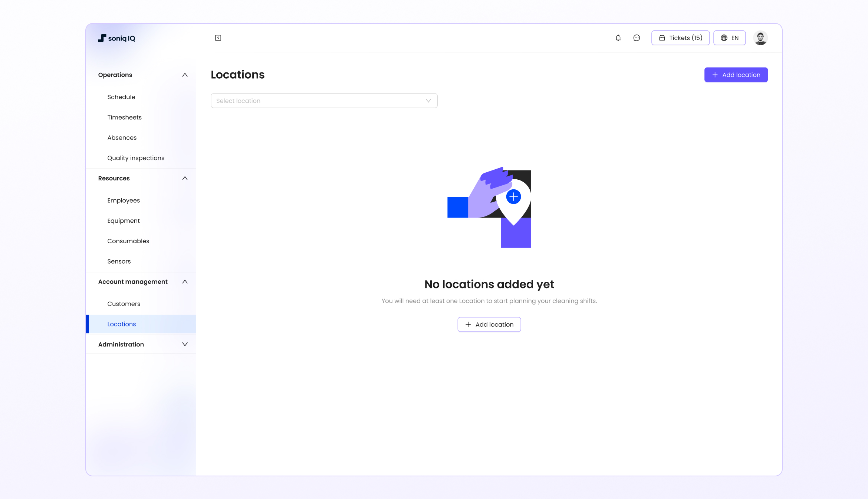This screenshot has height=499, width=868.
Task: Open the chat messages icon
Action: click(637, 38)
